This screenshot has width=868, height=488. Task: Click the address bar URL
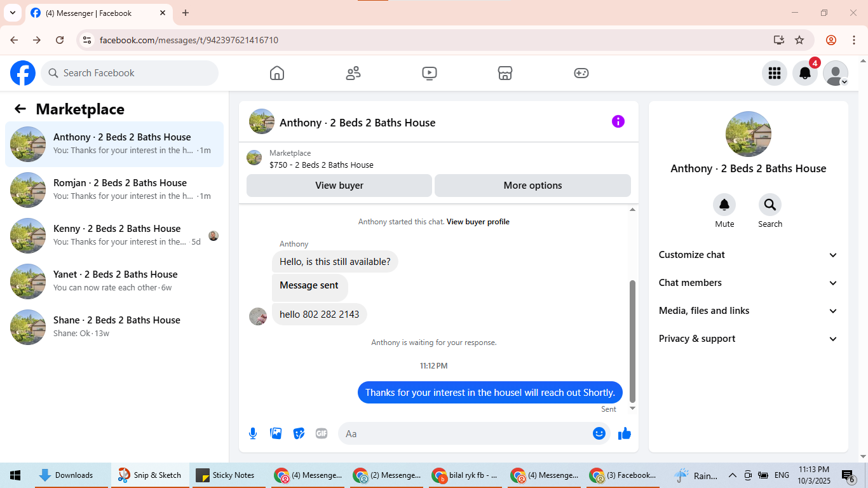pos(189,40)
